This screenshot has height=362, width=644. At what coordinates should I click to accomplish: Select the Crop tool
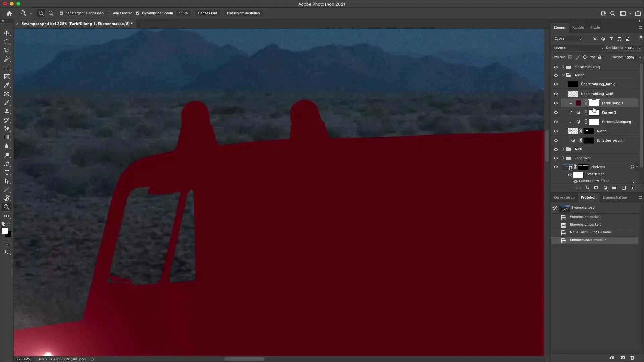point(7,68)
